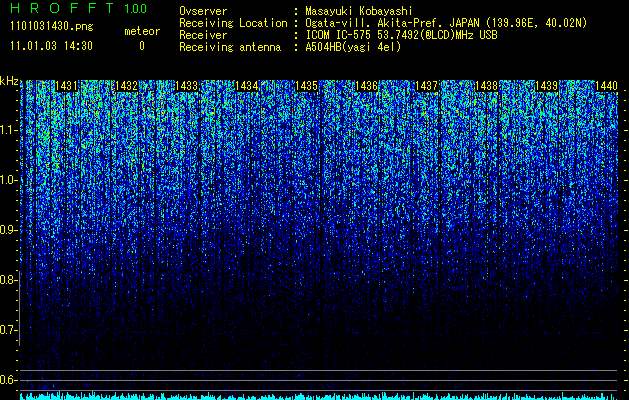Click the Receiver label
The height and width of the screenshot is (400, 629).
pyautogui.click(x=203, y=35)
